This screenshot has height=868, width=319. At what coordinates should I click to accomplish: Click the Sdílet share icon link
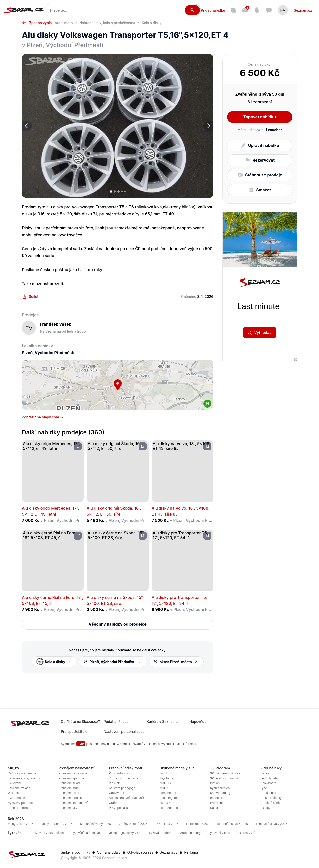[30, 297]
